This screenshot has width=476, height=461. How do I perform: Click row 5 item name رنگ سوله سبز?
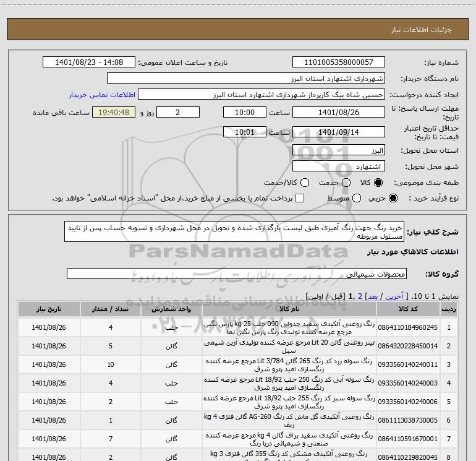[289, 402]
